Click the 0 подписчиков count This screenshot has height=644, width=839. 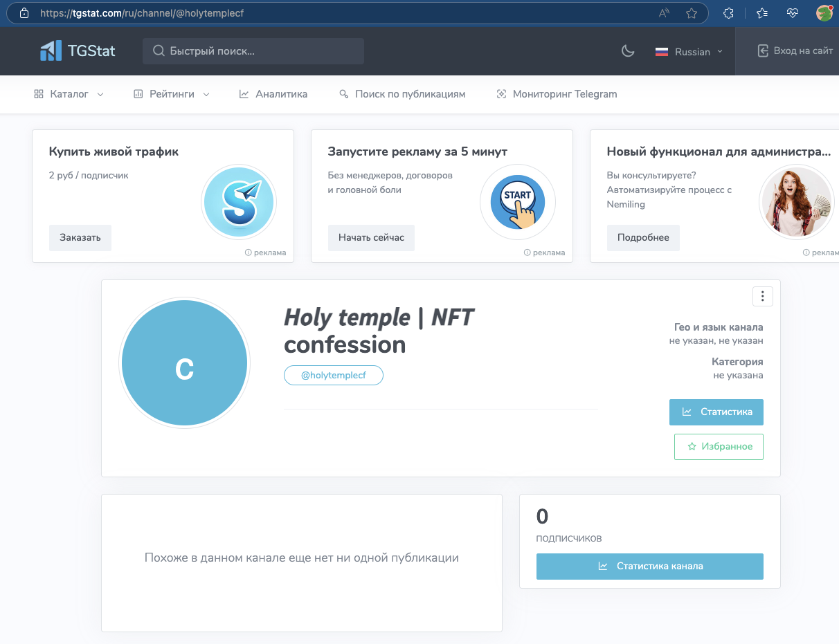click(x=569, y=525)
